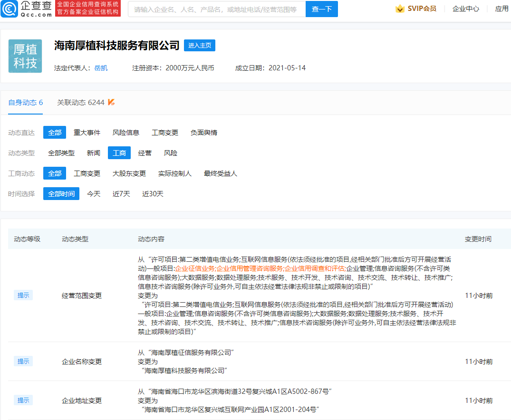
Task: Select 今天 time range
Action: click(x=94, y=194)
